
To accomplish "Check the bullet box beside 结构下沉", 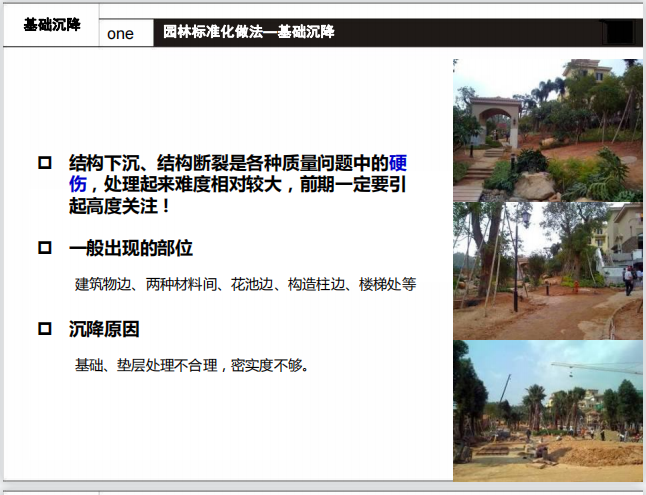I will pos(44,162).
